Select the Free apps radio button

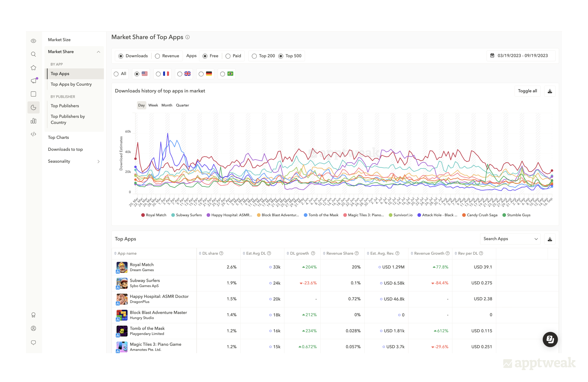click(x=205, y=56)
